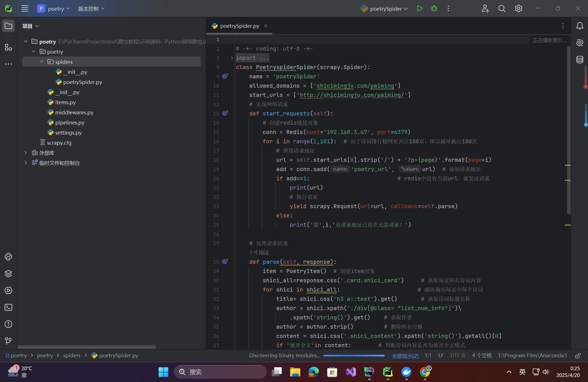This screenshot has width=588, height=382.
Task: Toggle the read-only lock icon in status bar
Action: (x=578, y=356)
